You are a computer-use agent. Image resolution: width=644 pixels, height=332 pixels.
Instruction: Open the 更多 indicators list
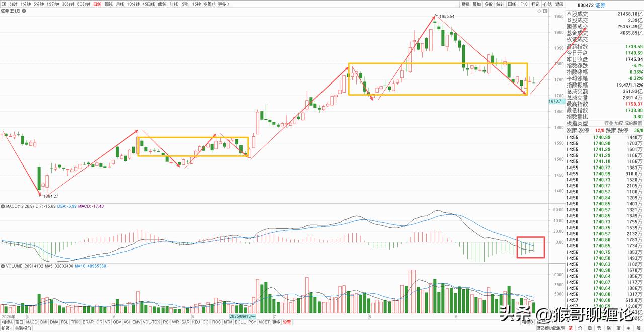[276, 322]
